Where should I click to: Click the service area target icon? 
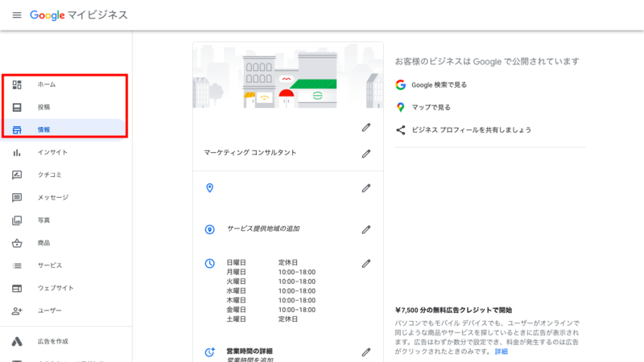click(209, 229)
